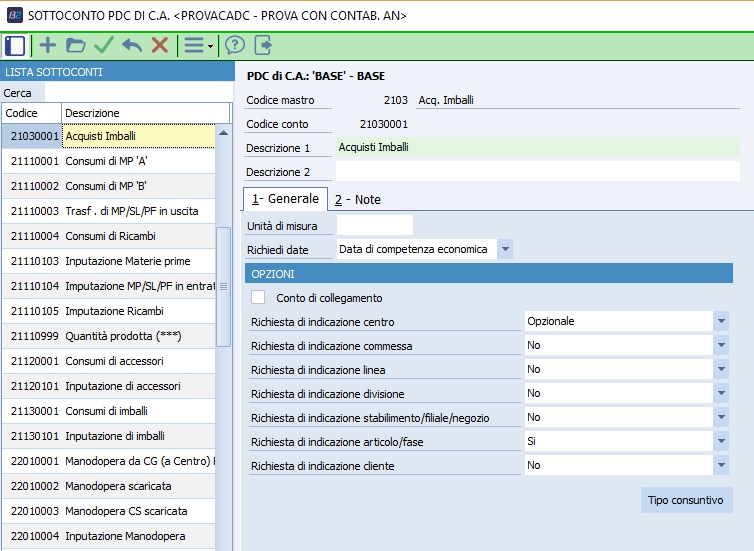Screen dimensions: 754x551
Task: Open help with question mark icon
Action: tap(235, 45)
